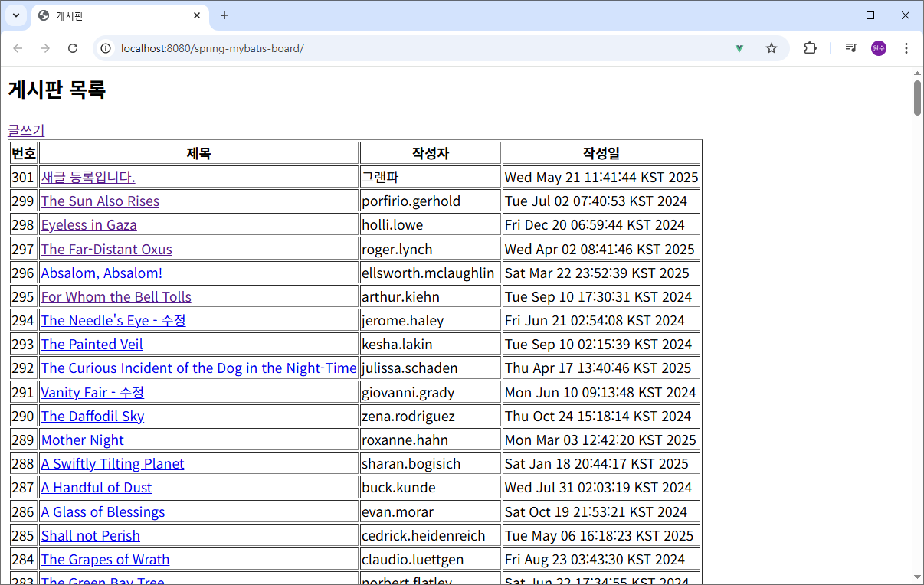
Task: Open Chrome's three-dot menu
Action: point(906,47)
